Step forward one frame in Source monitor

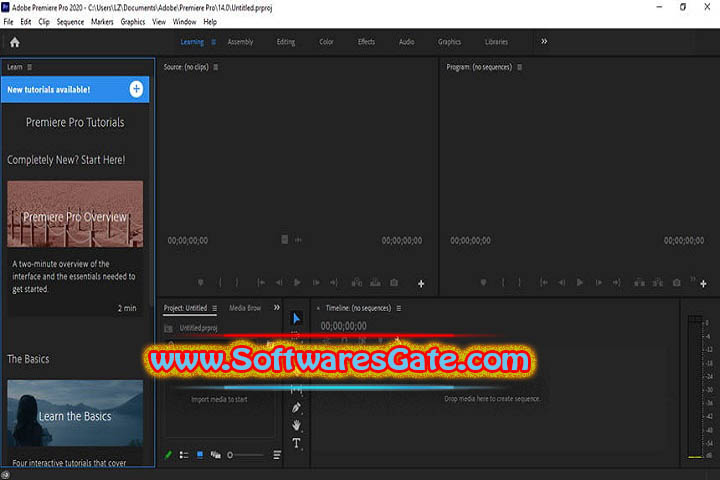(x=316, y=282)
